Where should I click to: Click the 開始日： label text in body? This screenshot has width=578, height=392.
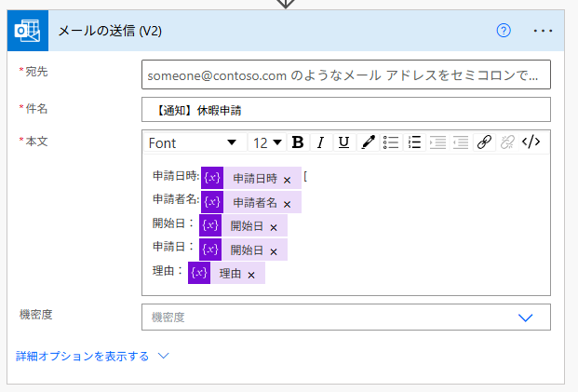(x=173, y=223)
